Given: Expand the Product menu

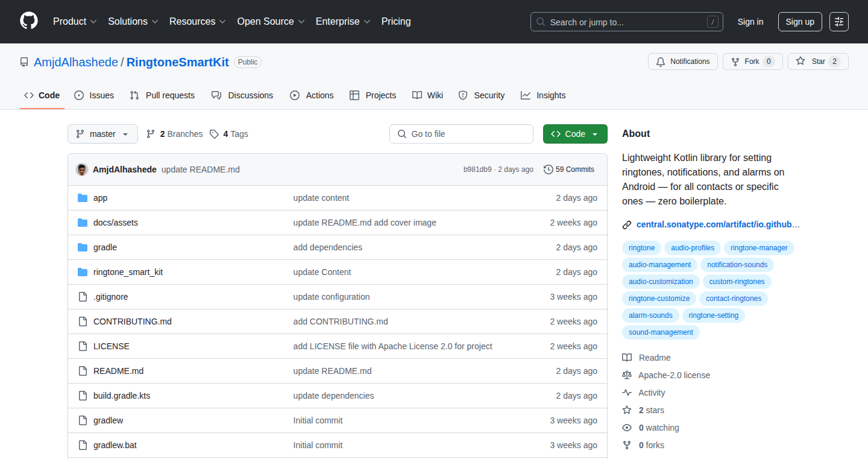Looking at the screenshot, I should pos(75,22).
